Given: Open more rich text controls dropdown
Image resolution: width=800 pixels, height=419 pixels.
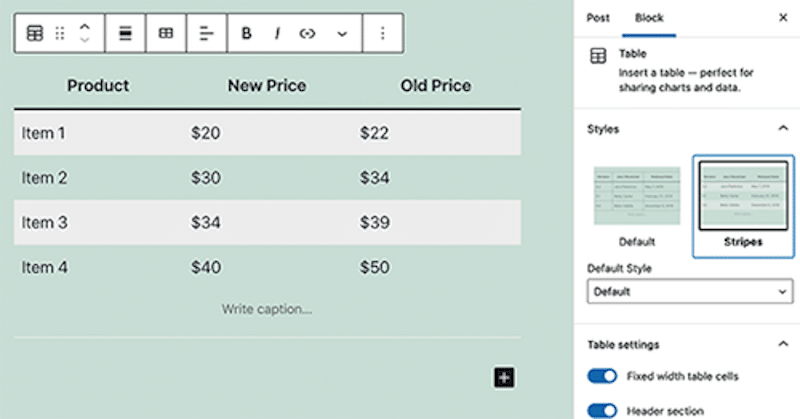Looking at the screenshot, I should coord(342,34).
